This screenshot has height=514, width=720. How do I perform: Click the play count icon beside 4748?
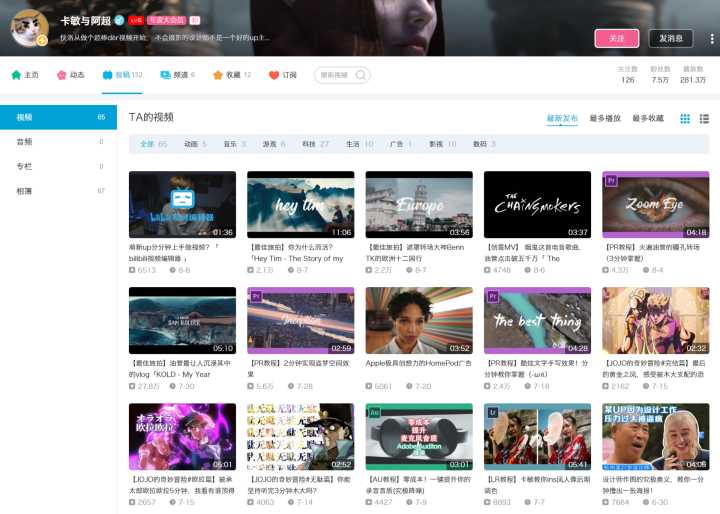click(x=487, y=270)
